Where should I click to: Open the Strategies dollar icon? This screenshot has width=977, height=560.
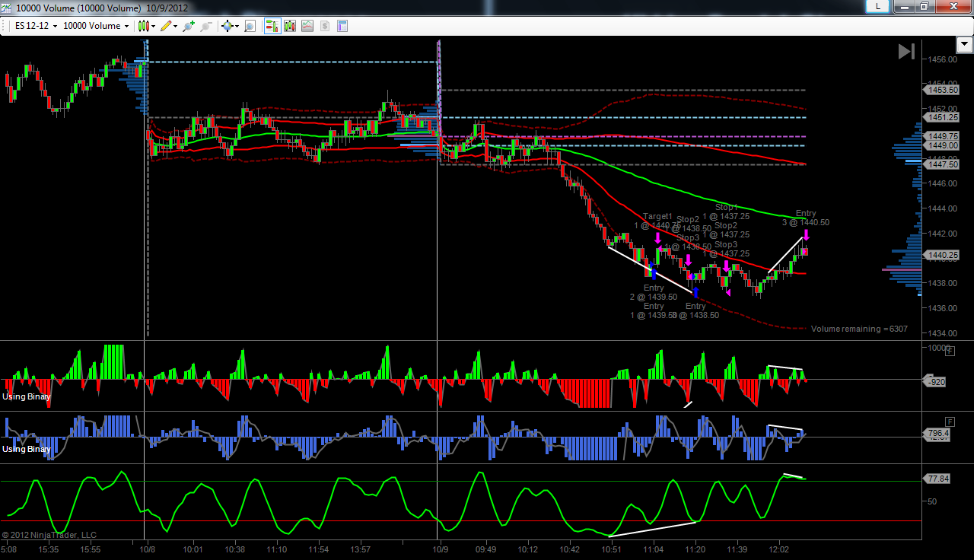pos(325,26)
